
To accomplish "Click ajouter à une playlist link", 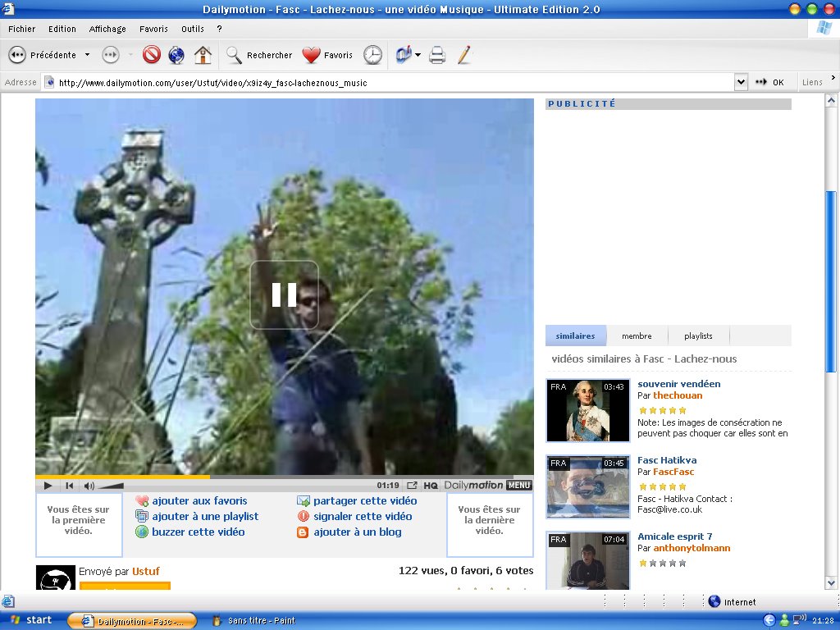I will [x=204, y=517].
